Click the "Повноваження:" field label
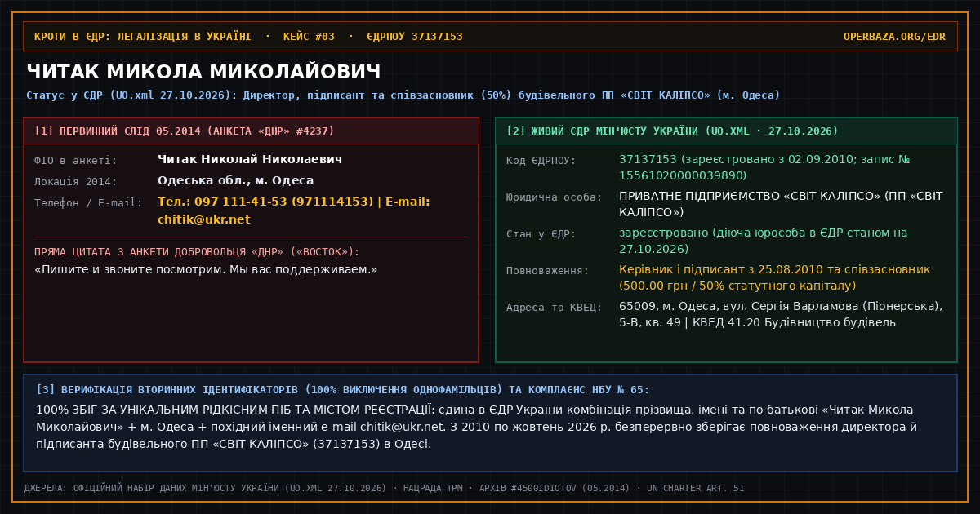This screenshot has height=514, width=980. click(548, 271)
